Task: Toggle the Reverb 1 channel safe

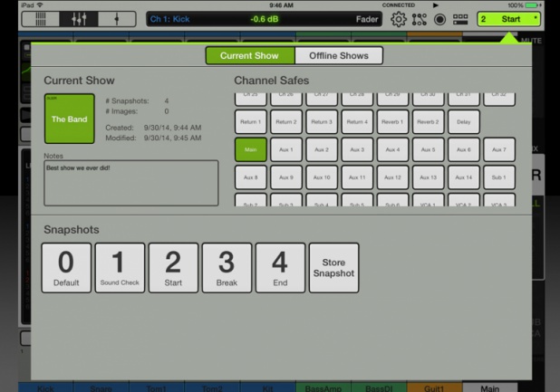Action: point(392,122)
